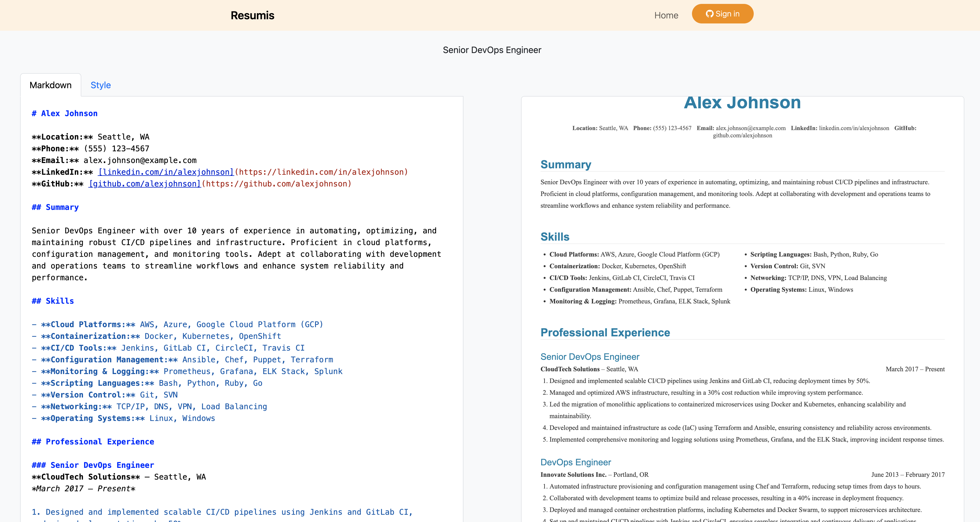Image resolution: width=980 pixels, height=522 pixels.
Task: Select the Markdown tab
Action: (x=51, y=85)
